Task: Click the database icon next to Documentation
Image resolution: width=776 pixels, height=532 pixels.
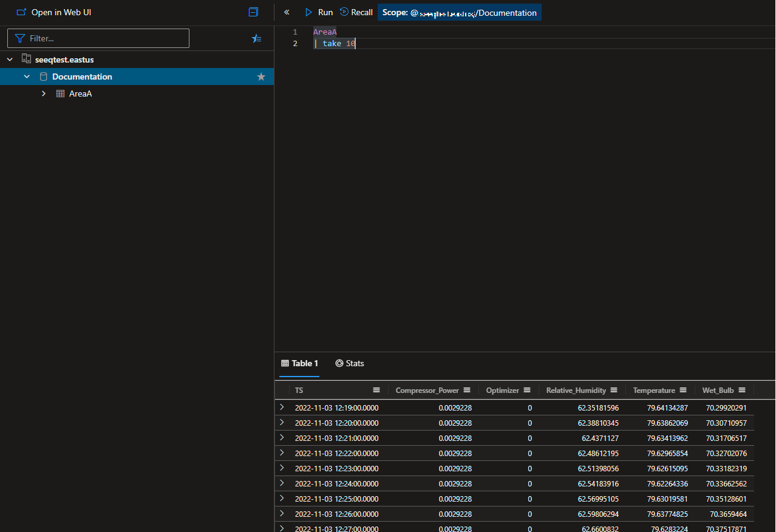Action: pos(43,77)
